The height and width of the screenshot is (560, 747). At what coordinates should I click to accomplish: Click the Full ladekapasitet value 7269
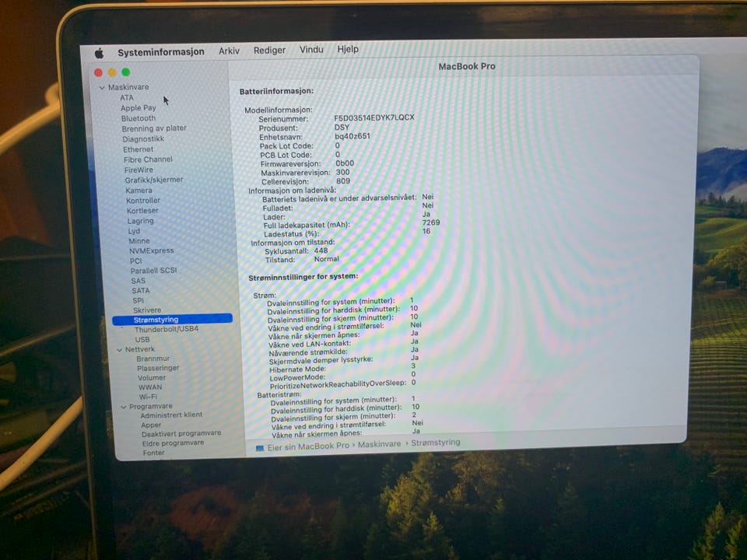click(431, 222)
